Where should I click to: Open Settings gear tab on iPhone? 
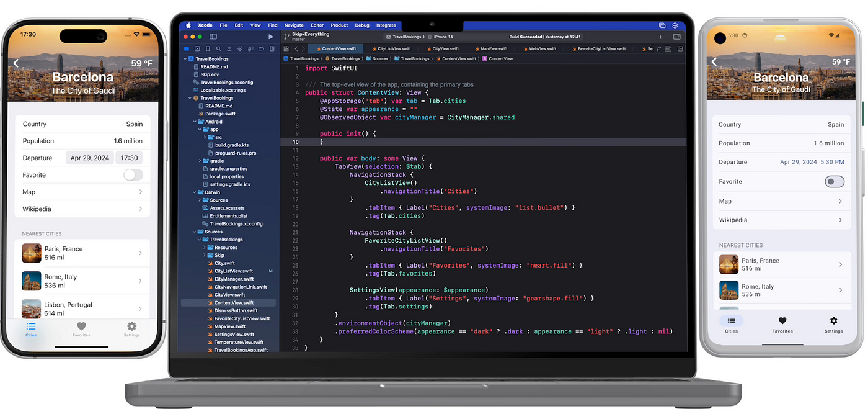click(131, 329)
